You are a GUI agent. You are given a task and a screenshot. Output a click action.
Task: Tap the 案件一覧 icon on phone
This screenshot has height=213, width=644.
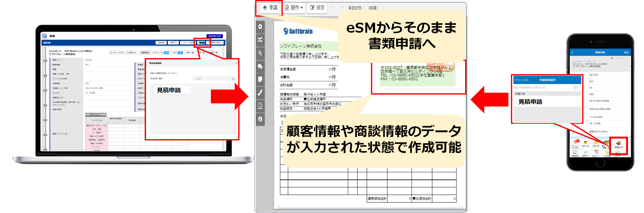coord(585,144)
